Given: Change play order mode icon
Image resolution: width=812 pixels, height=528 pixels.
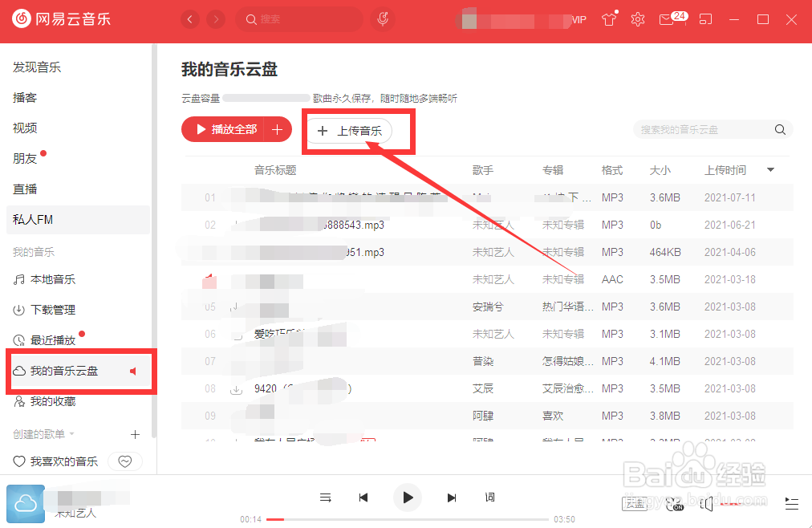Looking at the screenshot, I should click(x=325, y=498).
